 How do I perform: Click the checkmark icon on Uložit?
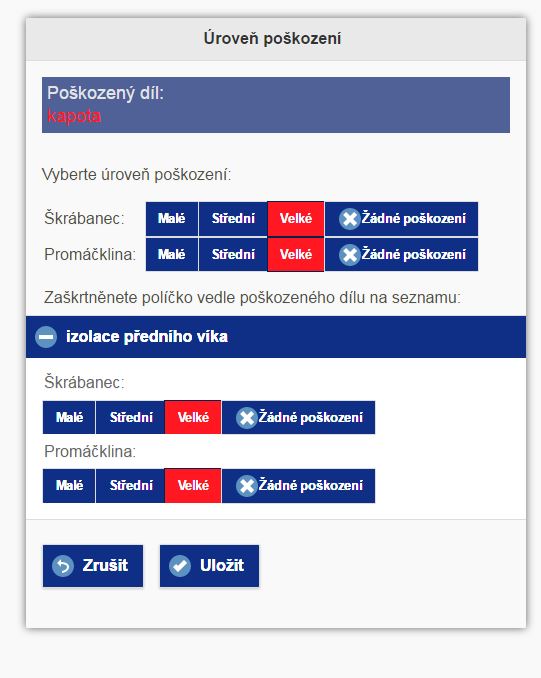(180, 566)
